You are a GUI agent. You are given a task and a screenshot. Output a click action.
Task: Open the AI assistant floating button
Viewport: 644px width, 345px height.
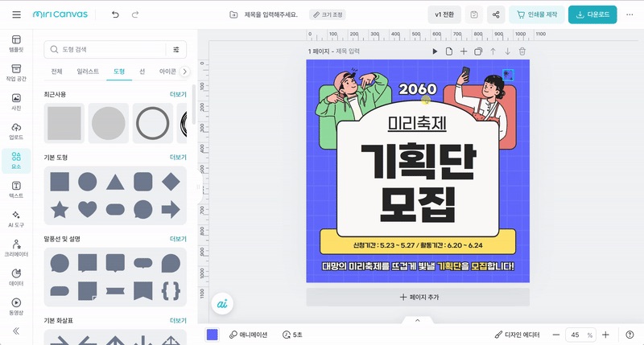[x=221, y=303]
